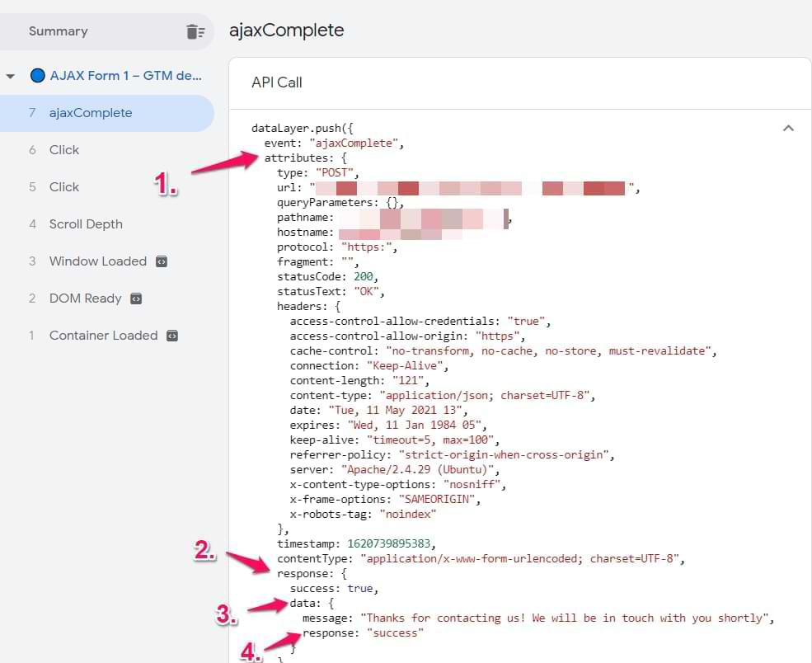Screen dimensions: 812x663
Task: Collapse the API Call code block chevron
Action: 788,129
